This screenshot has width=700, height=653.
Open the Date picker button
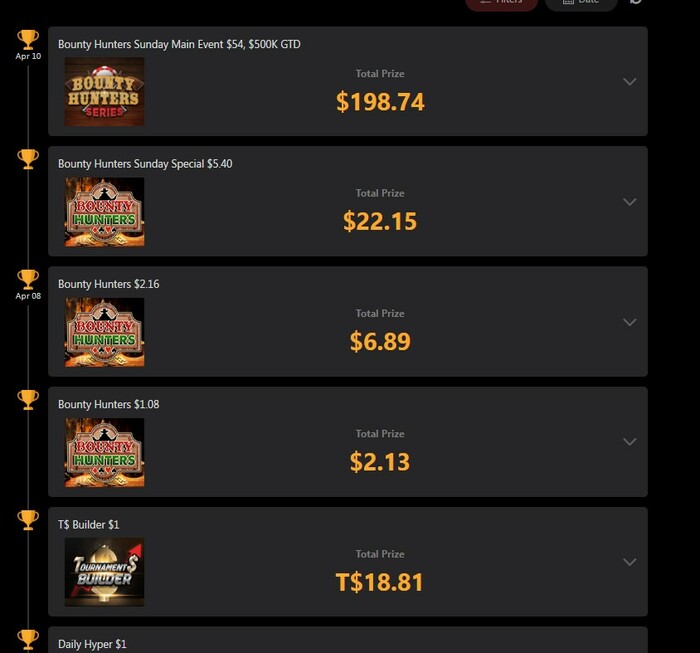point(581,4)
